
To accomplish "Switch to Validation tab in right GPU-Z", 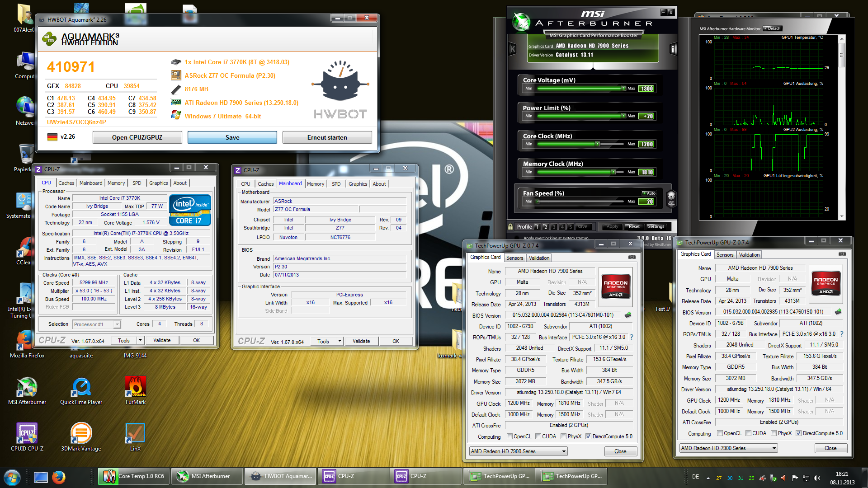I will click(x=749, y=255).
